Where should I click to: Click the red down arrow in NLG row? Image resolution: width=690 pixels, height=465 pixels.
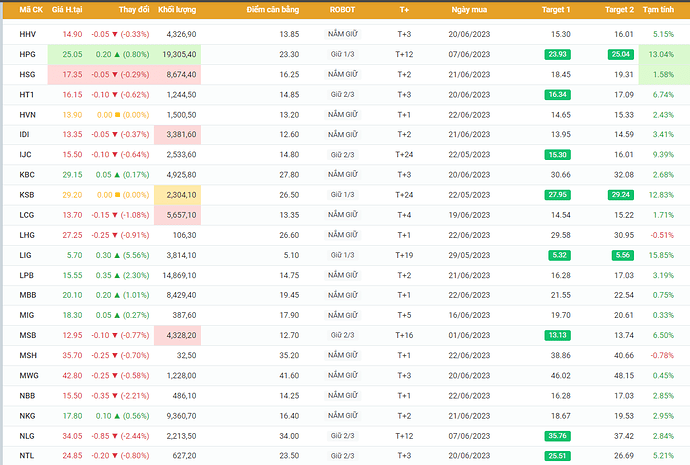tap(117, 436)
